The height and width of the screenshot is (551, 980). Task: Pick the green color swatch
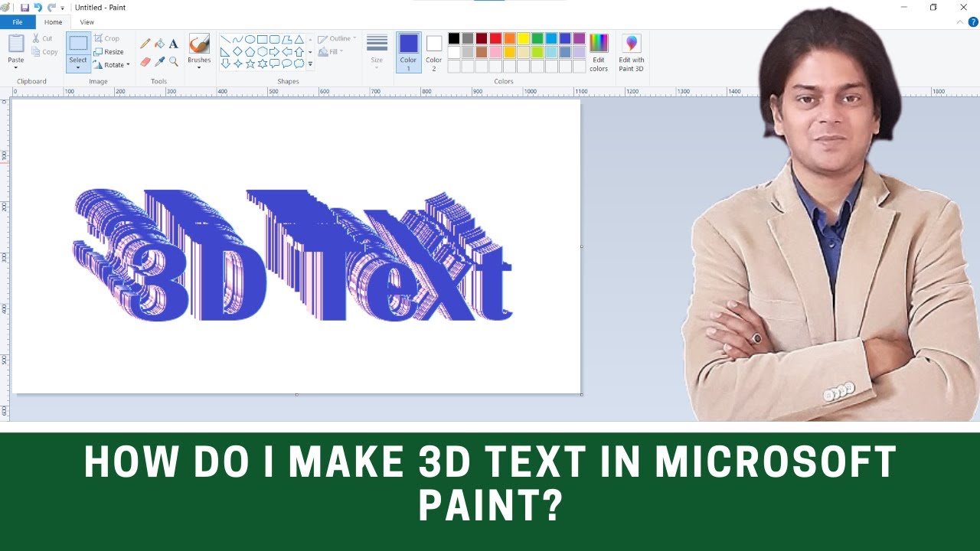[537, 38]
